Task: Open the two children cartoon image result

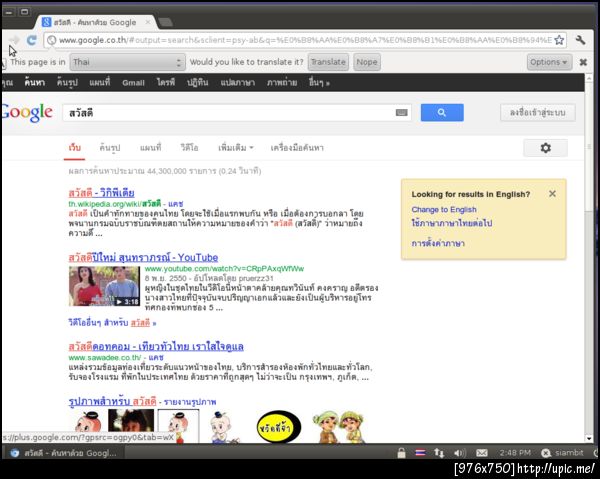Action: (339, 427)
